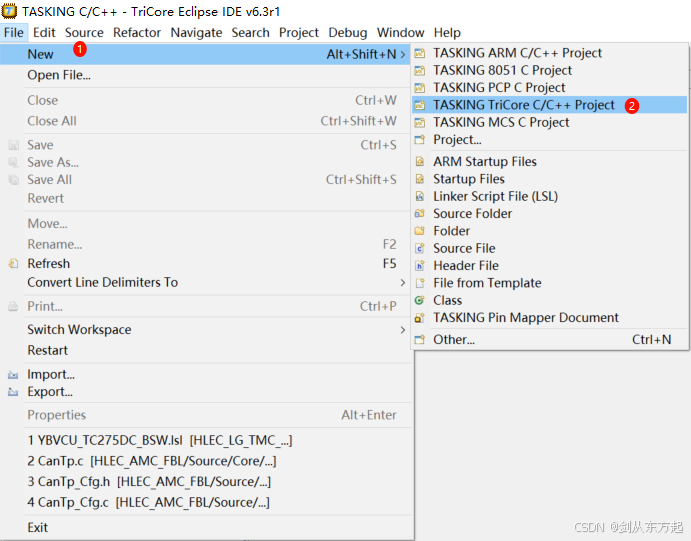
Task: Click the green Class icon
Action: (x=420, y=300)
